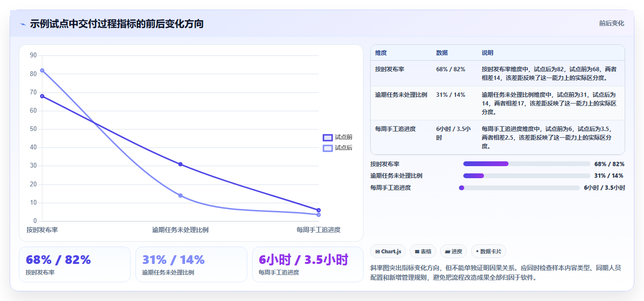Toggle the 试点前 legend entry
Image resolution: width=644 pixels, height=301 pixels.
pos(337,138)
